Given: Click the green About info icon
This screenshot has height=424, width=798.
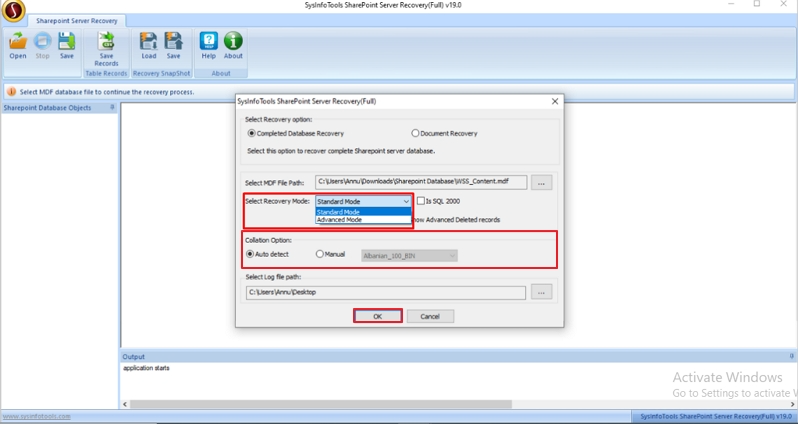Looking at the screenshot, I should tap(233, 43).
